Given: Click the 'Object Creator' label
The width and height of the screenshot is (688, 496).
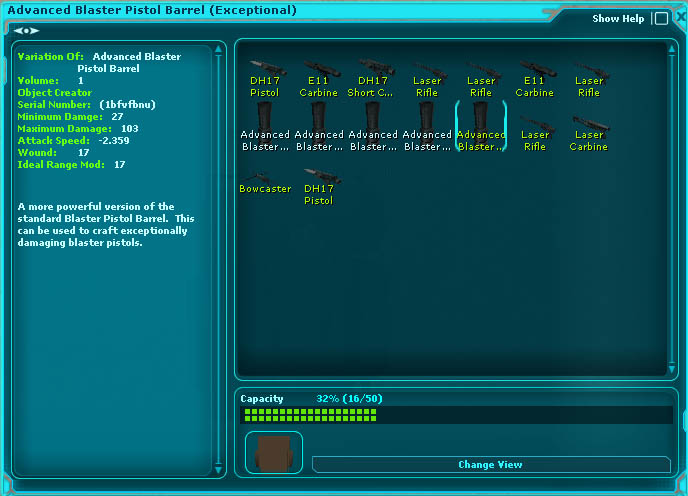Looking at the screenshot, I should tap(54, 93).
